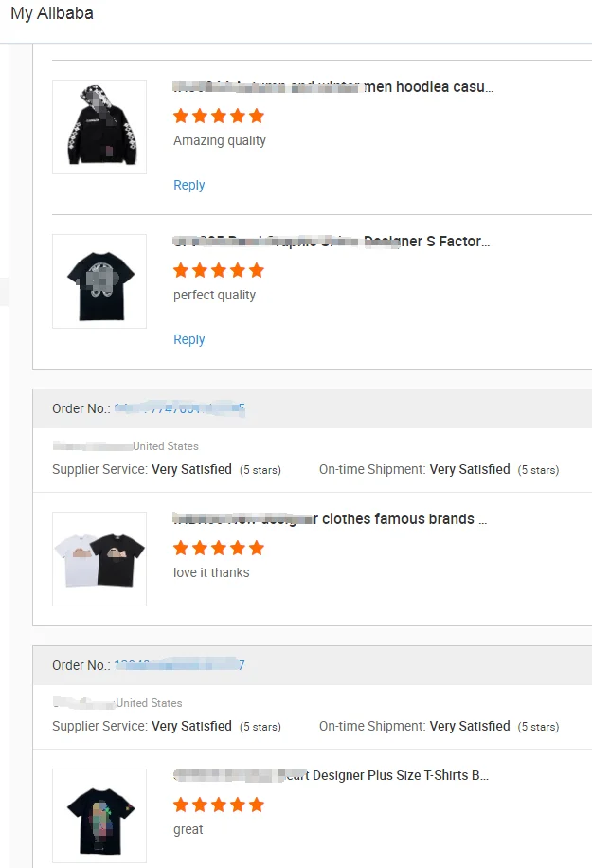Click the thumbnail beside the "perfect quality" review
This screenshot has width=592, height=868.
99,281
